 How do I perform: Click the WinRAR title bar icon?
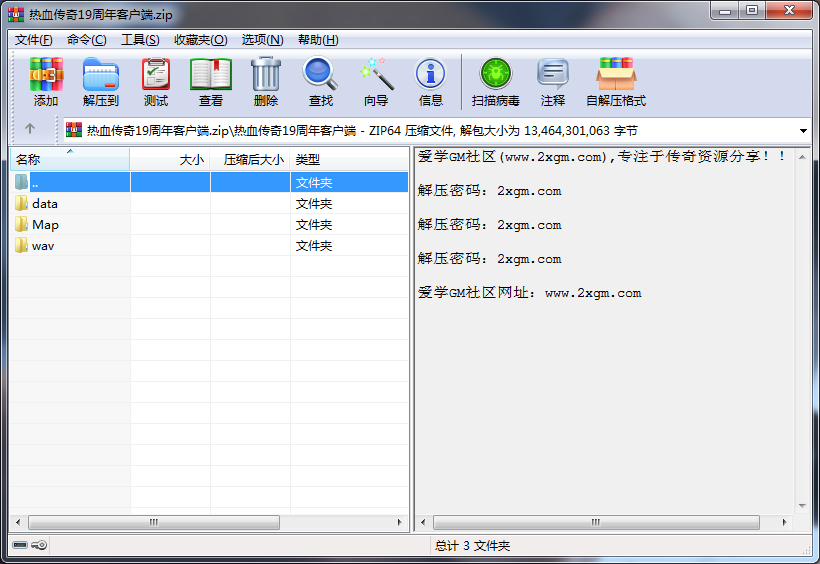[16, 14]
